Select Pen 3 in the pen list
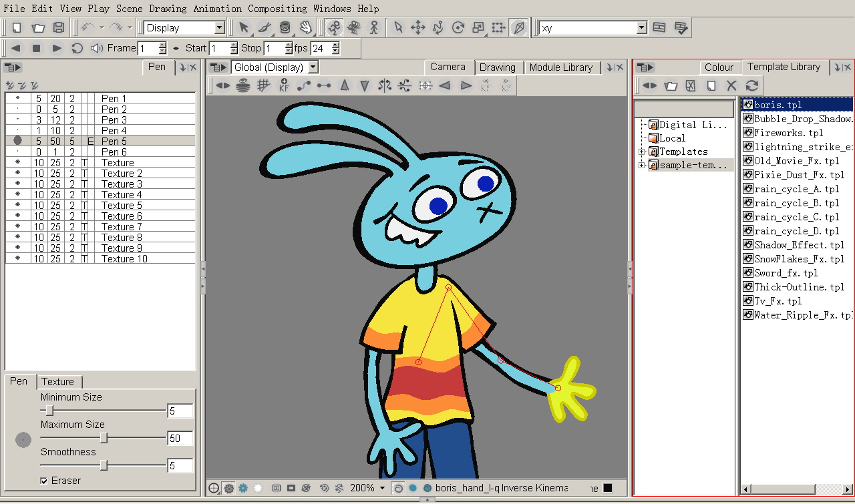The height and width of the screenshot is (504, 855). [x=101, y=119]
